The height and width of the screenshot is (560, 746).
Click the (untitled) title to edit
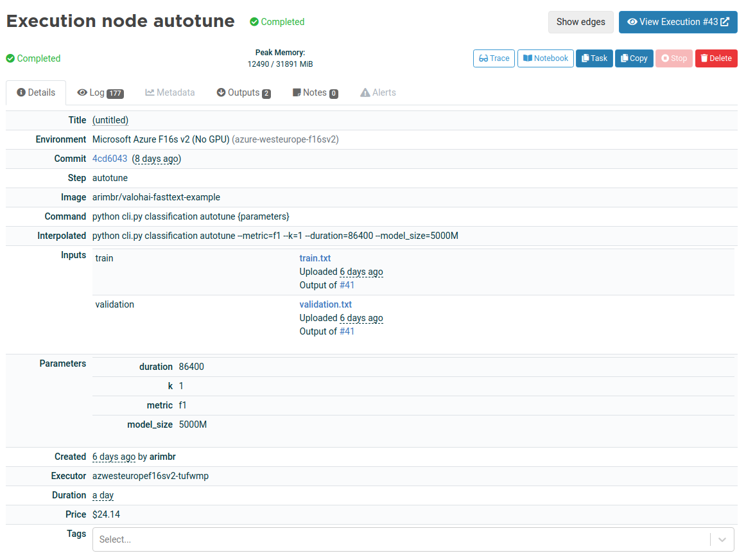(110, 120)
